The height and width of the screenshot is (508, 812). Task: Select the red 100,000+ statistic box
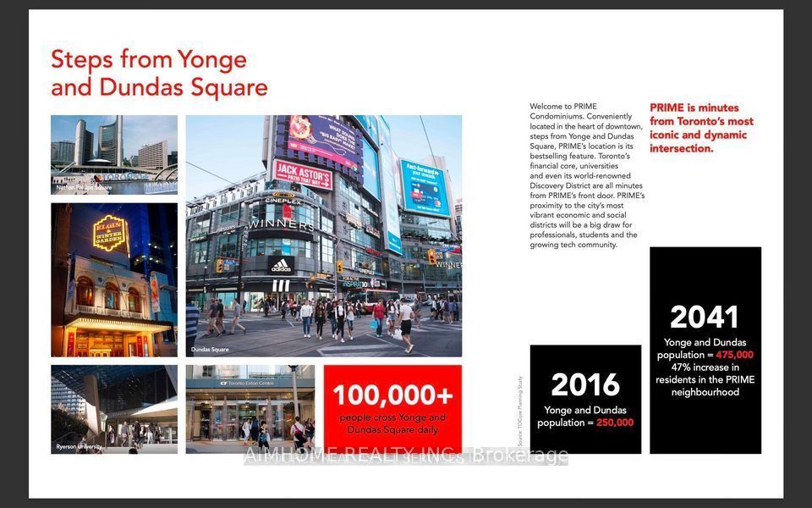(x=392, y=410)
